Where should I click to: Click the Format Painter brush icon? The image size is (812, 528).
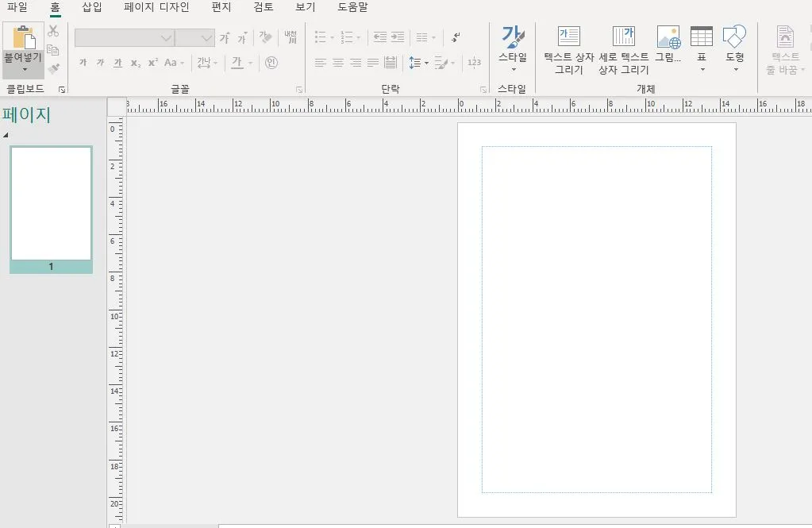coord(53,68)
